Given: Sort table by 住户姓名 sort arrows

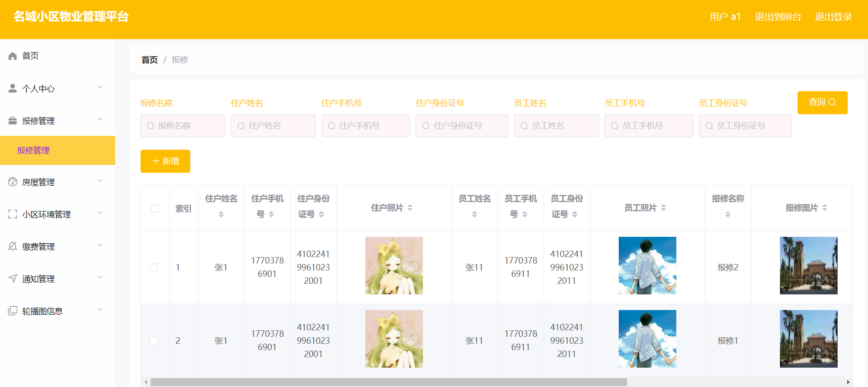Looking at the screenshot, I should pos(221,214).
